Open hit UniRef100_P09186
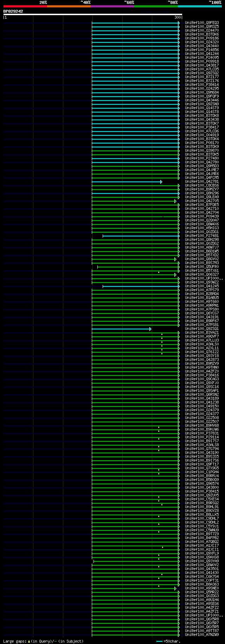 point(202,38)
